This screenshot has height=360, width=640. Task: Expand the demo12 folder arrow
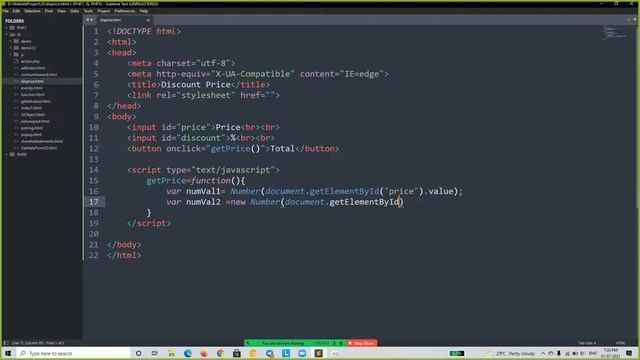click(11, 48)
